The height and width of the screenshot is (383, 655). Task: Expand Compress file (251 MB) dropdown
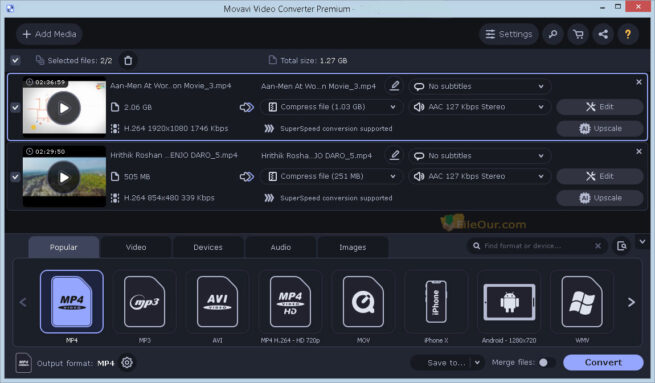[331, 176]
